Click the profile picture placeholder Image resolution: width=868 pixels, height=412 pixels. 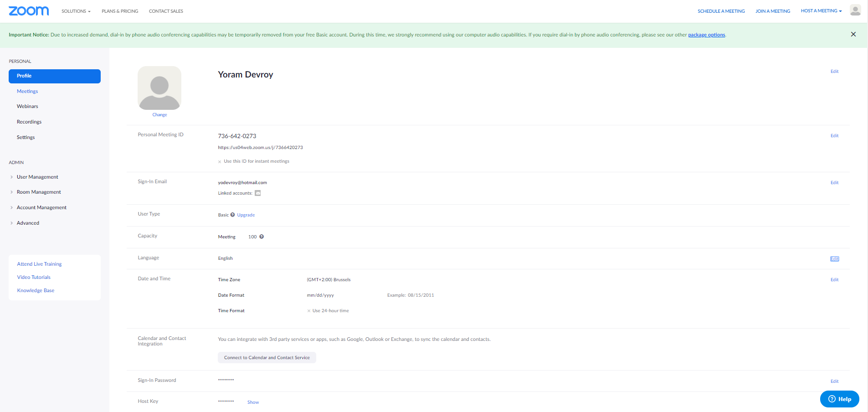(x=159, y=88)
